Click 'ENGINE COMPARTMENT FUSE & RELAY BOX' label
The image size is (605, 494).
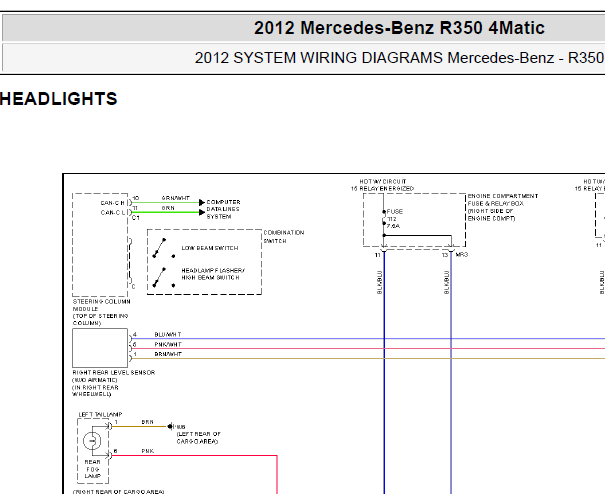pyautogui.click(x=503, y=200)
